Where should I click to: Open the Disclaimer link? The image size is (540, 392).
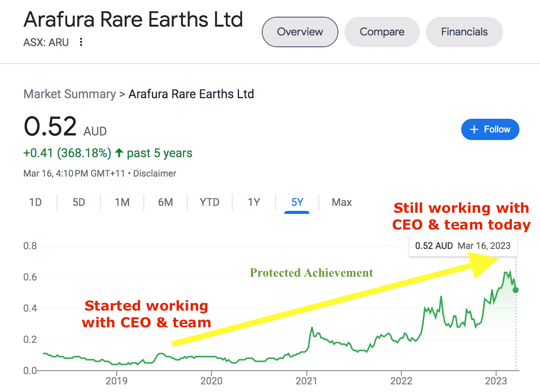point(155,174)
